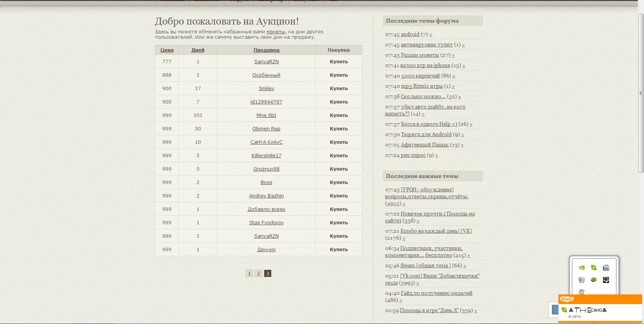Open the антивирусник тупит topic
The image size is (644, 324).
pos(427,44)
